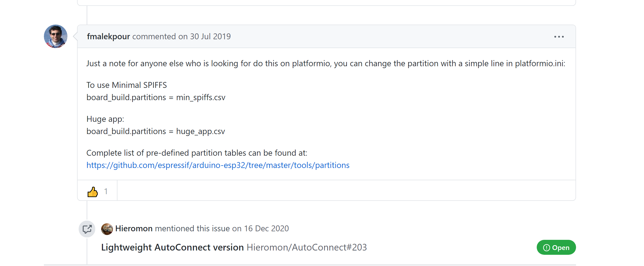Click the huge_app.csv partition line
The image size is (644, 266).
(x=155, y=131)
